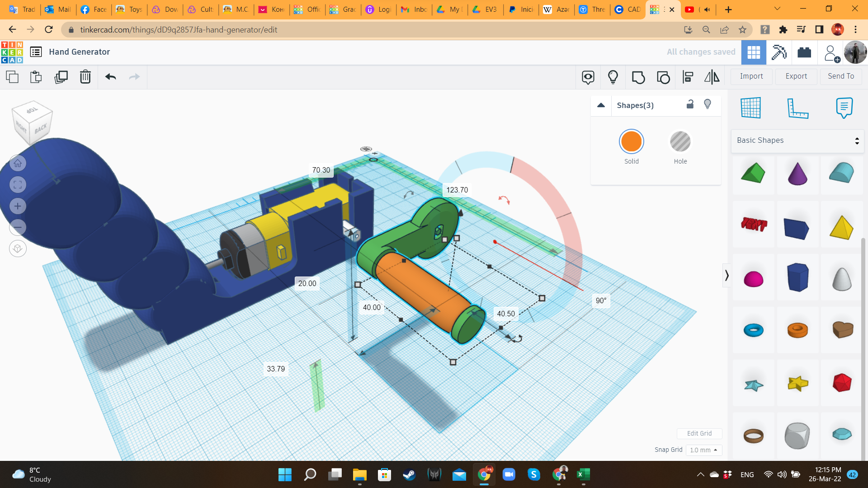Open the Notes tool
The width and height of the screenshot is (868, 488).
pos(844,108)
